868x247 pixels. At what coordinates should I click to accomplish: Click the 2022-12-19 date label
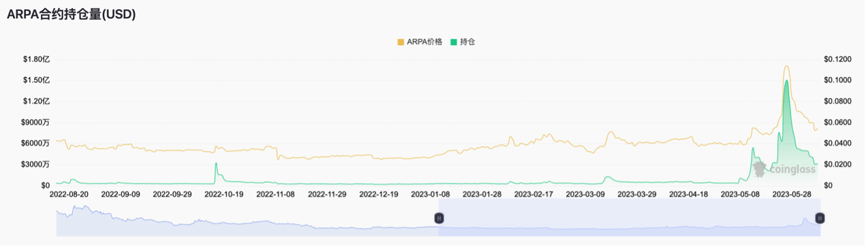[379, 194]
